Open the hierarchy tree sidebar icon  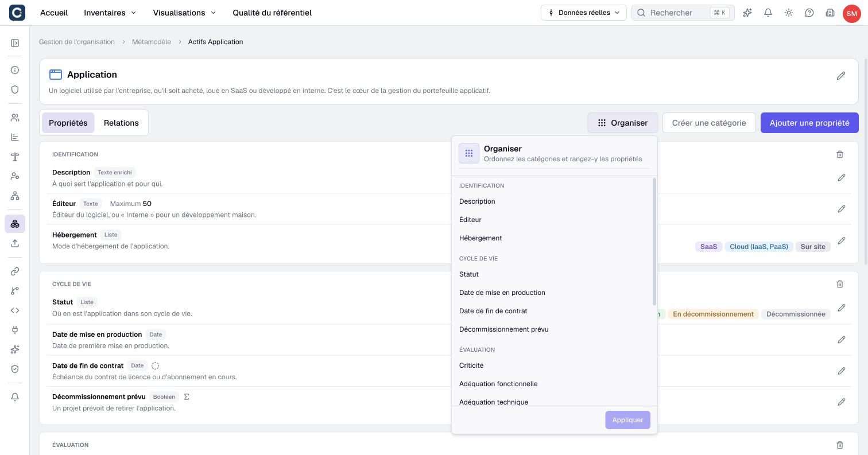click(x=15, y=196)
